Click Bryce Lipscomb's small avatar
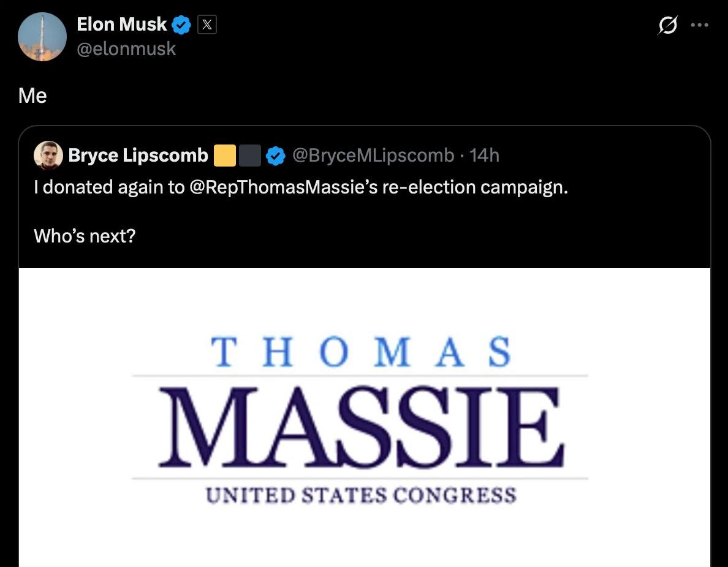 [48, 156]
